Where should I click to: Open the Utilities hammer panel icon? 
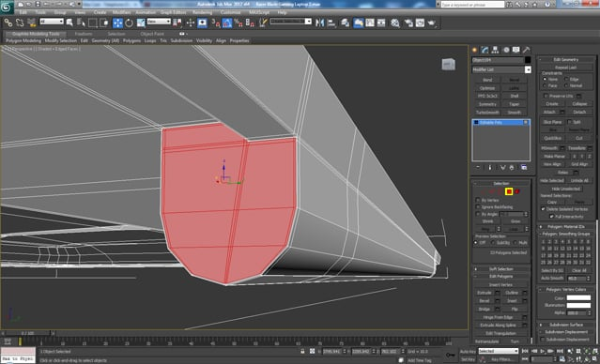click(x=526, y=50)
